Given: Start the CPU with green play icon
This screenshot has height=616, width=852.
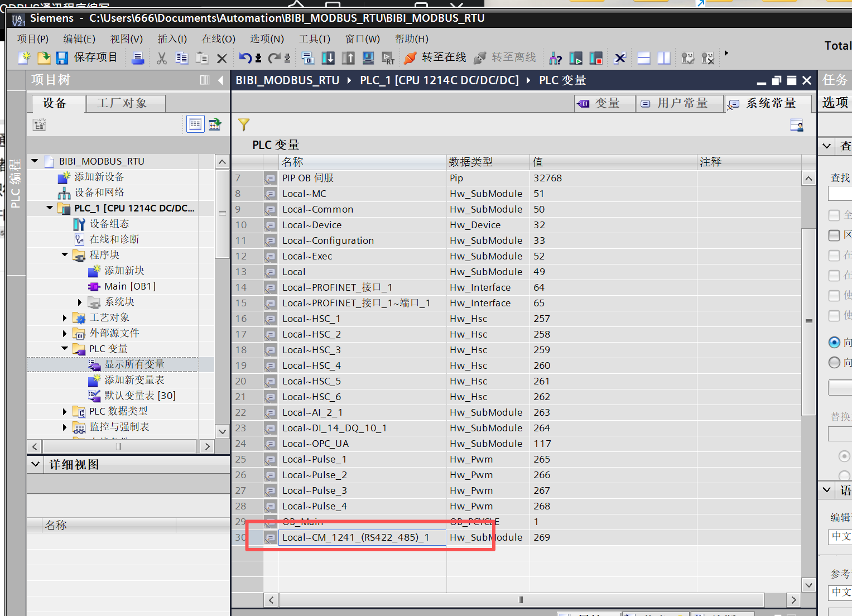Looking at the screenshot, I should [576, 58].
